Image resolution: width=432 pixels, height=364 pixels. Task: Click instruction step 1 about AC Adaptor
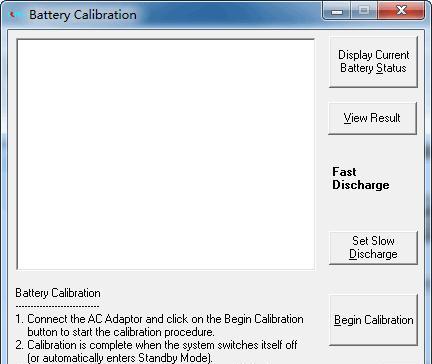pyautogui.click(x=159, y=319)
